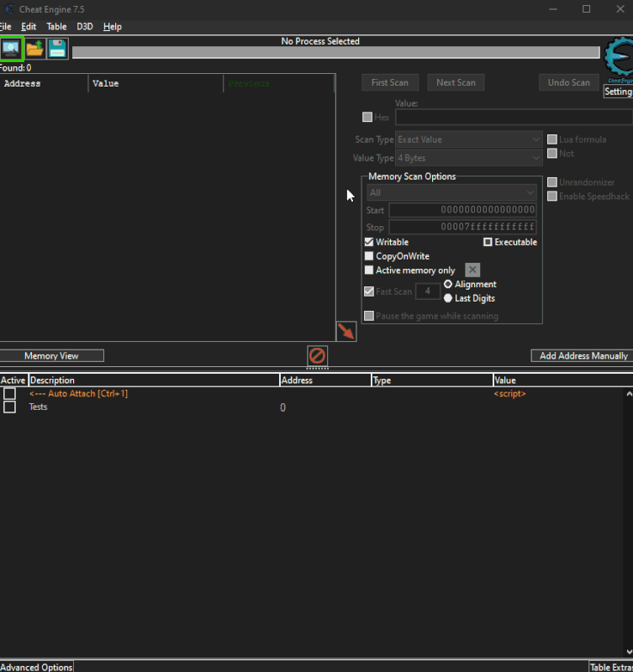The image size is (633, 672).
Task: Select the Tests entry text
Action: (38, 407)
